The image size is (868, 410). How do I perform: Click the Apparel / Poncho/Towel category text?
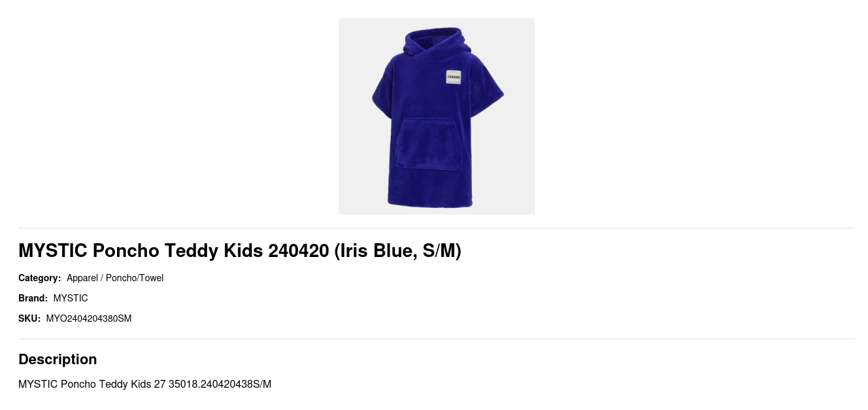(x=115, y=278)
